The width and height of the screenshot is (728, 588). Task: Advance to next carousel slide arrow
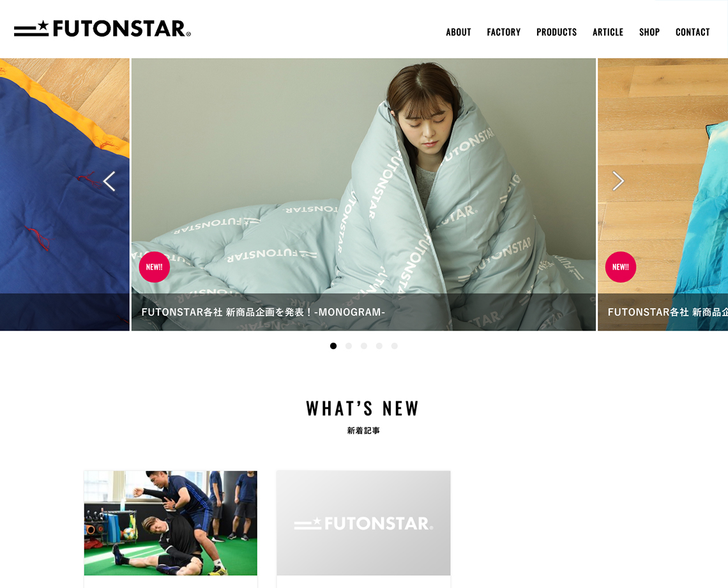point(618,181)
